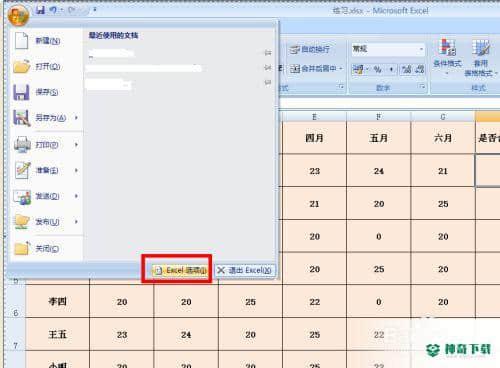Screen dimensions: 500x368
Task: Click the Increase Decimal icon
Action: [406, 69]
